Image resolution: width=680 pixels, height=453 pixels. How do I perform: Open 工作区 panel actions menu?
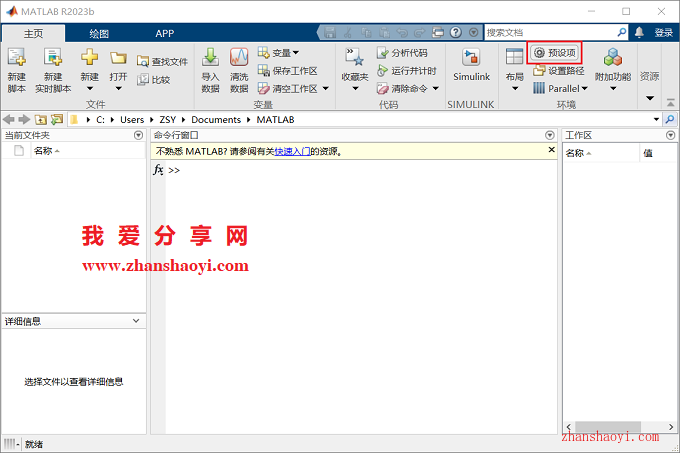point(670,135)
